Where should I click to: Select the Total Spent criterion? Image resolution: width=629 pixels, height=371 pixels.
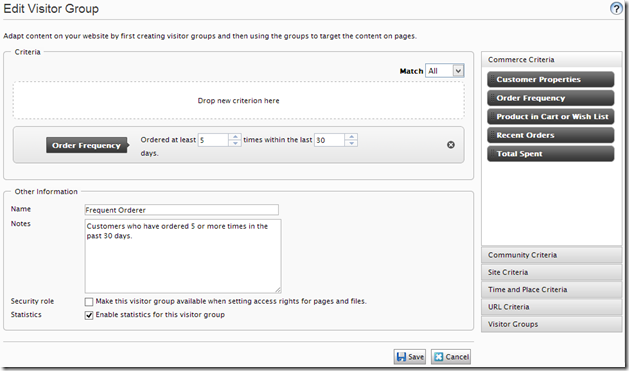[551, 154]
